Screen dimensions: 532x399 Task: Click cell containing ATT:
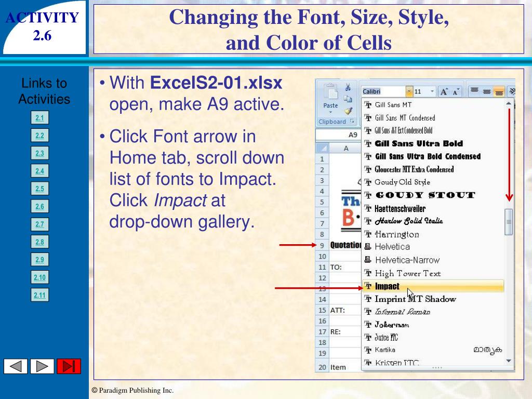(345, 310)
